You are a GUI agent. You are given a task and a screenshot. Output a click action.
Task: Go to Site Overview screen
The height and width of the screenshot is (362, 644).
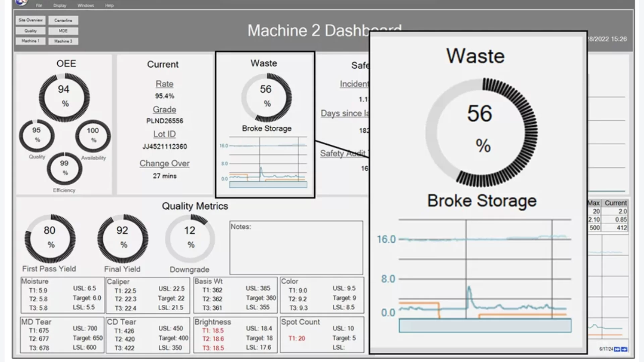tap(31, 20)
